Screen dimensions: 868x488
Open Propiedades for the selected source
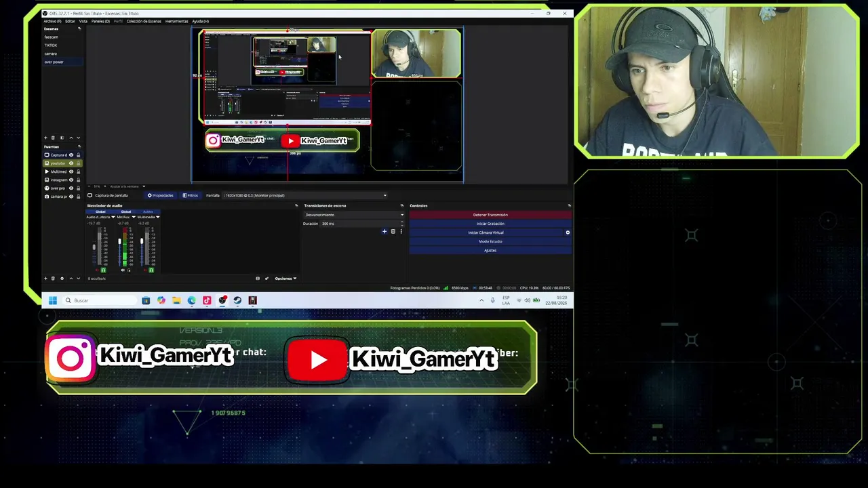161,195
